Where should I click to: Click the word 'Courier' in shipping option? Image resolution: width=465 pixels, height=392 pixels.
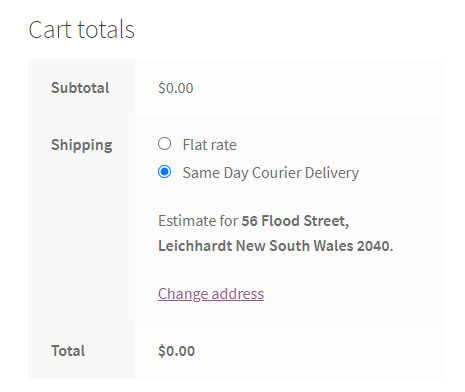pyautogui.click(x=277, y=173)
